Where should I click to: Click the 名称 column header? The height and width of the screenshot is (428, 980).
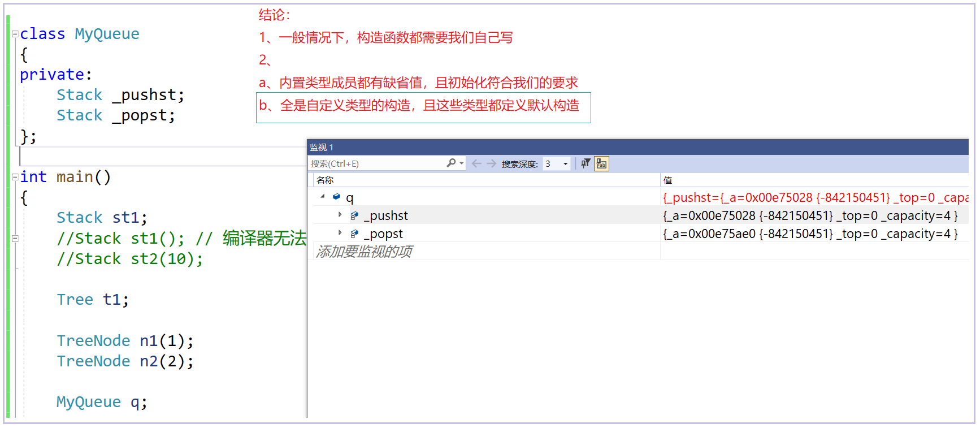click(325, 180)
